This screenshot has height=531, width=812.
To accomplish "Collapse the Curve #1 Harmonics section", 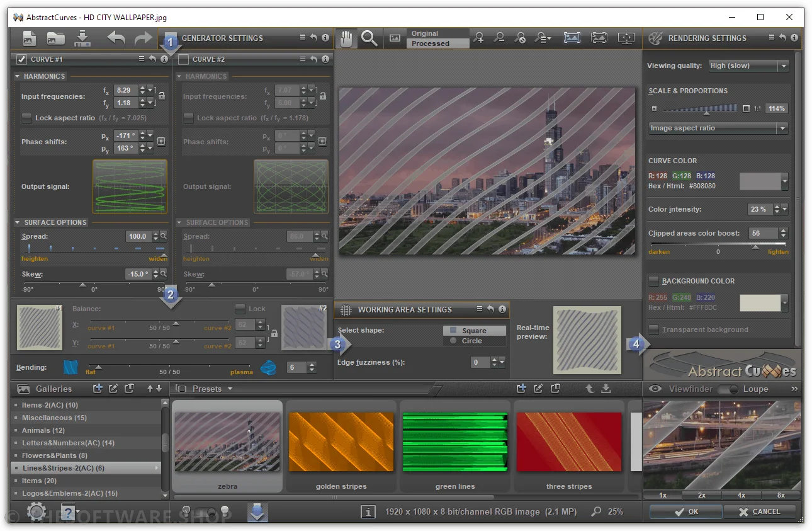I will [x=18, y=76].
